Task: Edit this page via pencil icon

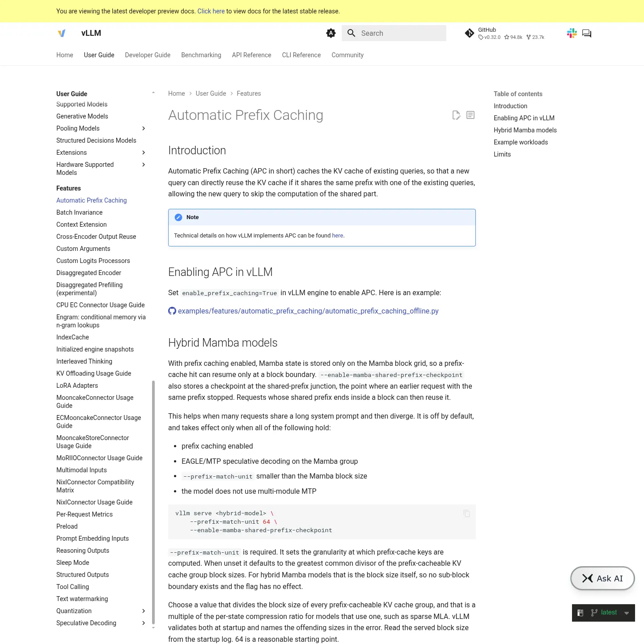Action: pyautogui.click(x=456, y=115)
